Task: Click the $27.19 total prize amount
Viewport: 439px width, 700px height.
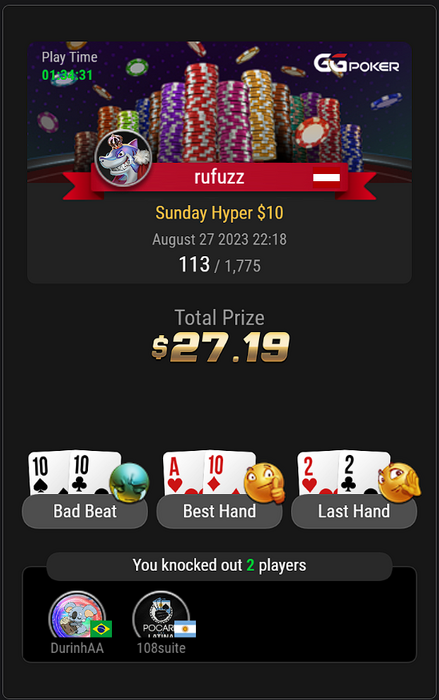Action: 220,347
